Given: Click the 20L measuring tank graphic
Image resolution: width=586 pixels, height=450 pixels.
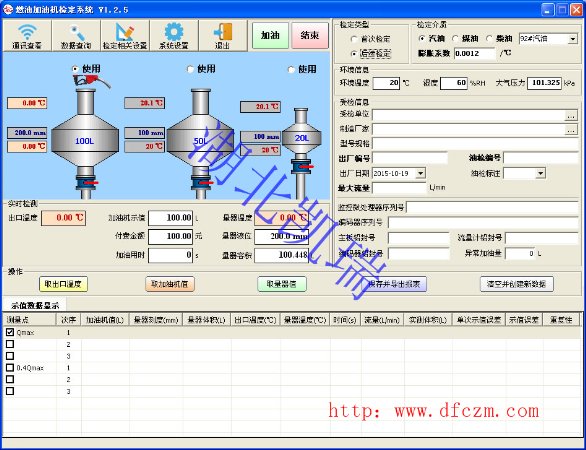Looking at the screenshot, I should 301,150.
